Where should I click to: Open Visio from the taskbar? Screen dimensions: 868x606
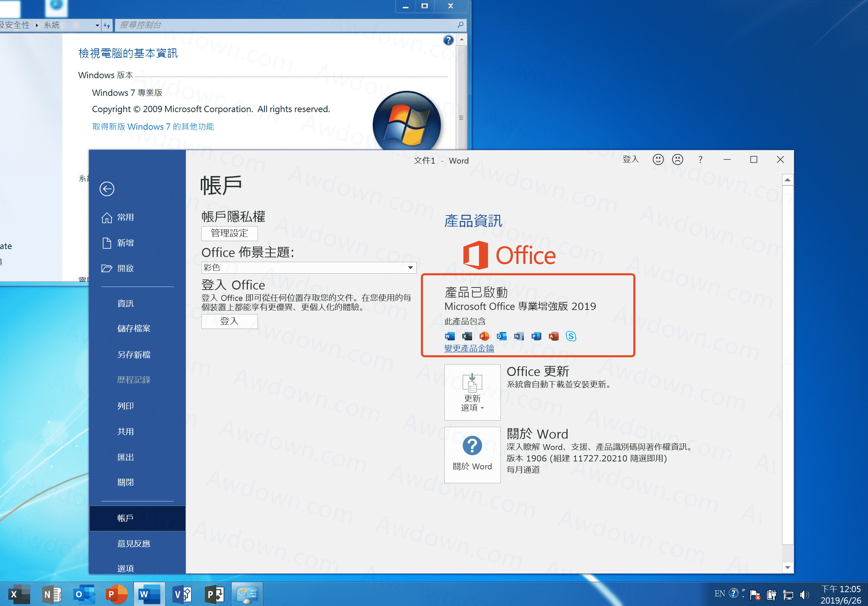tap(182, 594)
